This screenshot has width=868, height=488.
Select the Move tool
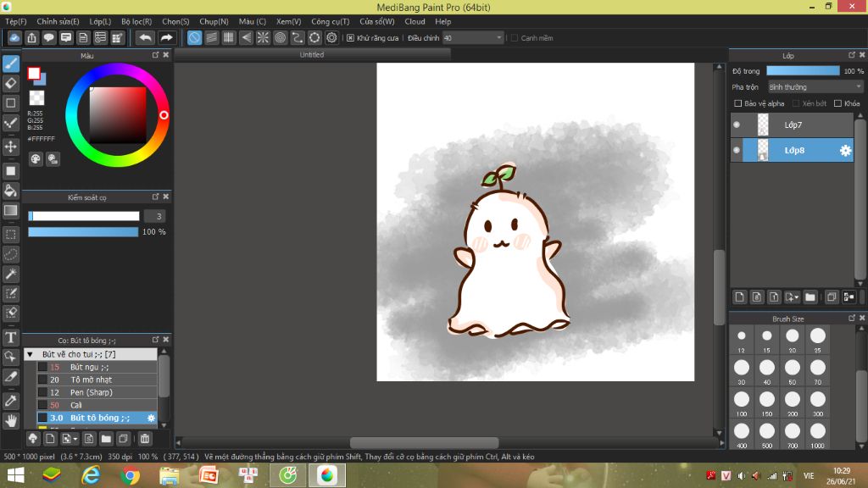pos(10,147)
